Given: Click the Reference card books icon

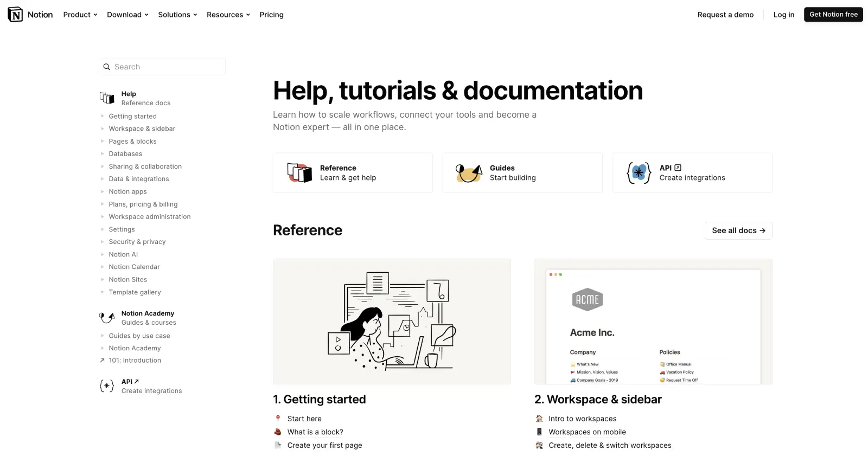Looking at the screenshot, I should pyautogui.click(x=299, y=173).
